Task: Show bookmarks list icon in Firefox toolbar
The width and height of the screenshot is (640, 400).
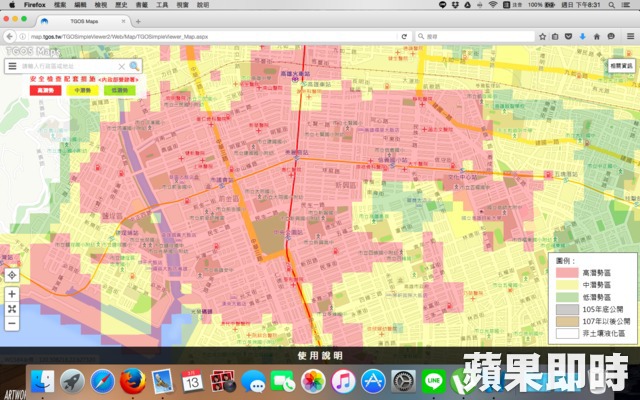Action: point(555,37)
